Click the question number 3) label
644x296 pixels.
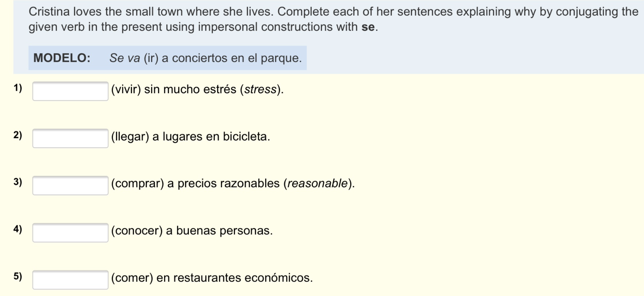[x=18, y=182]
